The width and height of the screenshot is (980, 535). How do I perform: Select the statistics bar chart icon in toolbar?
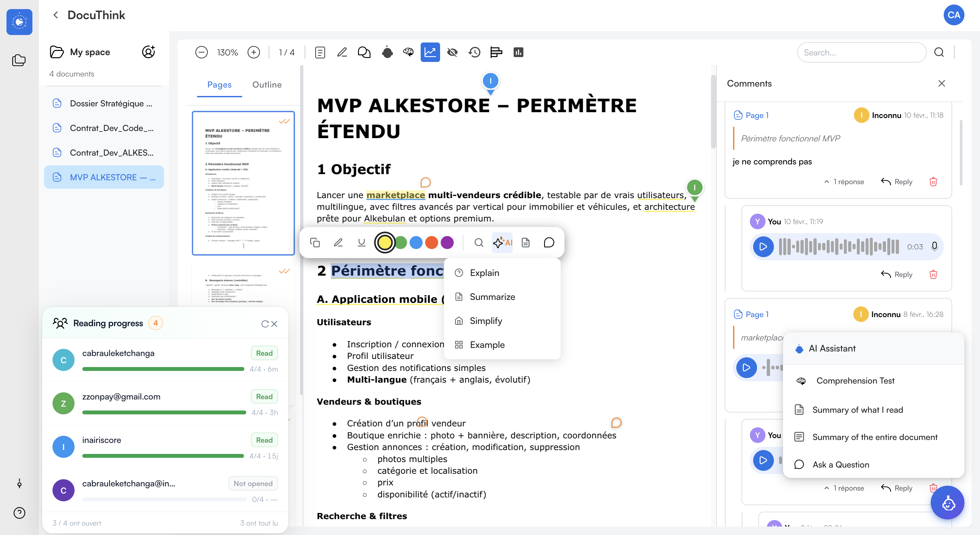coord(519,52)
